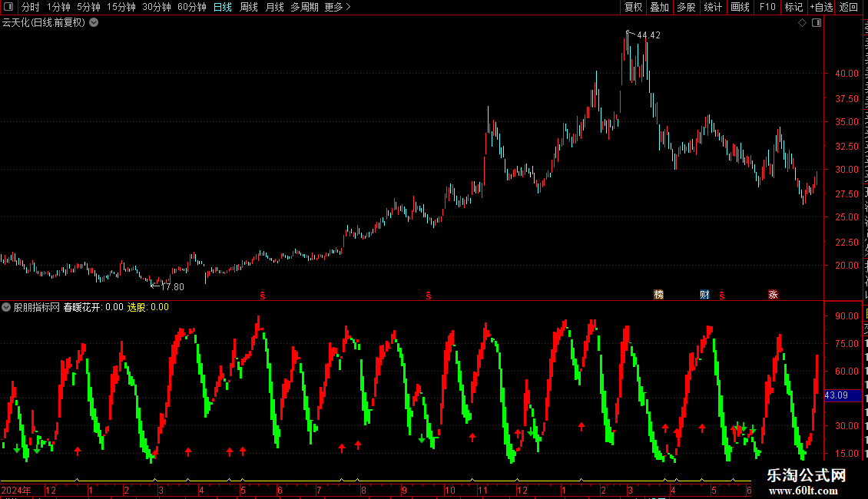Viewport: 868px width, 499px height.
Task: Click the 90.00 indicator axis label
Action: (847, 316)
